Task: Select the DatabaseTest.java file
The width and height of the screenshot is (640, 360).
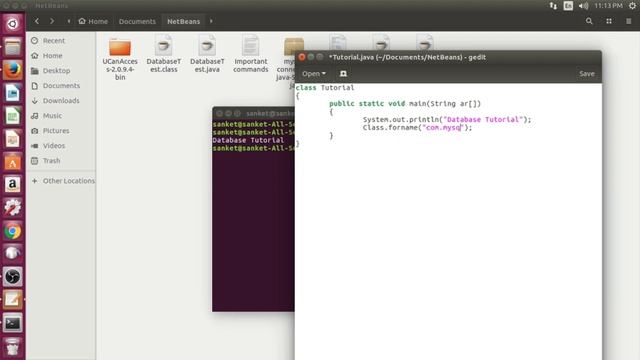Action: tap(207, 55)
